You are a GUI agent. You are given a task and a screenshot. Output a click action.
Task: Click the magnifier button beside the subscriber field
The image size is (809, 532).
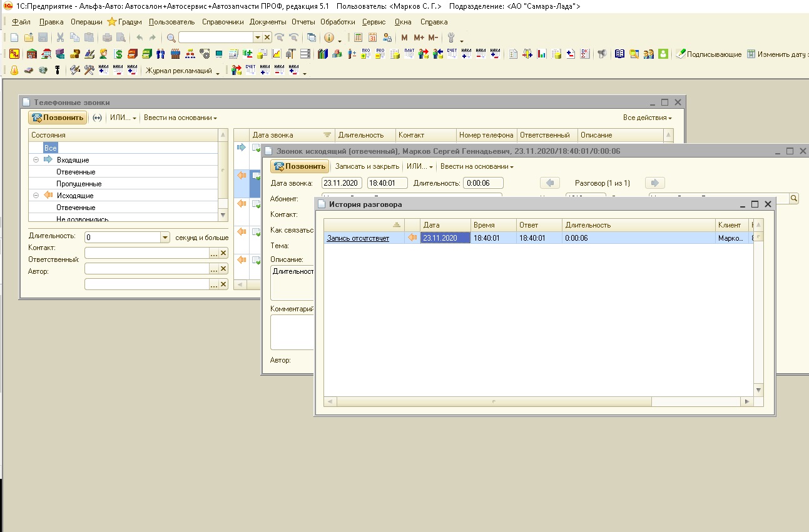coord(794,198)
